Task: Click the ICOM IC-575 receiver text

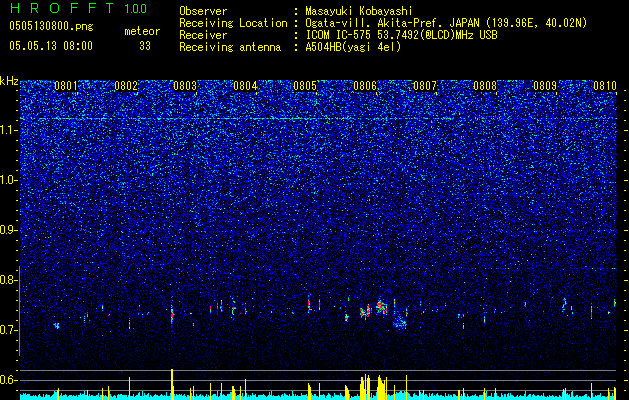Action: point(401,35)
